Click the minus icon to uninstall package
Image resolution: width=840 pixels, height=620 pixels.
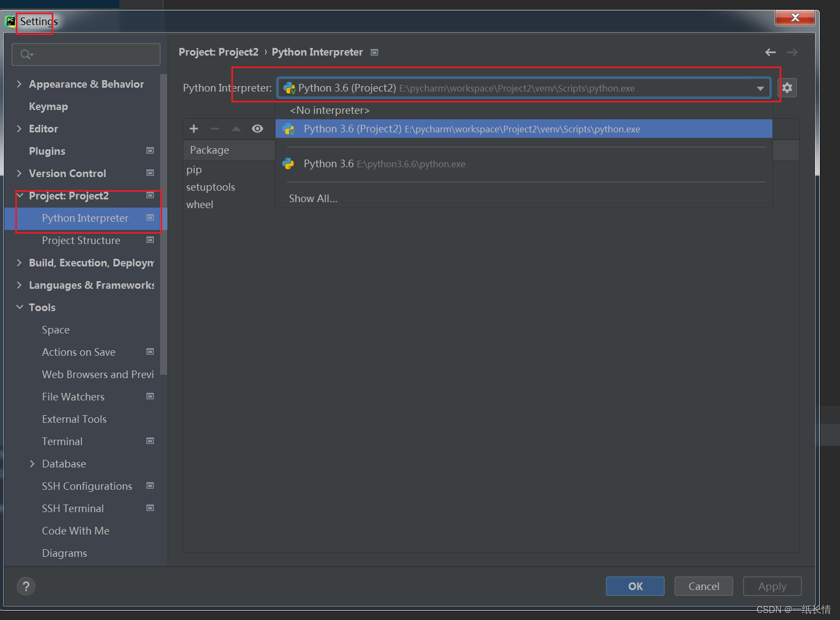215,129
